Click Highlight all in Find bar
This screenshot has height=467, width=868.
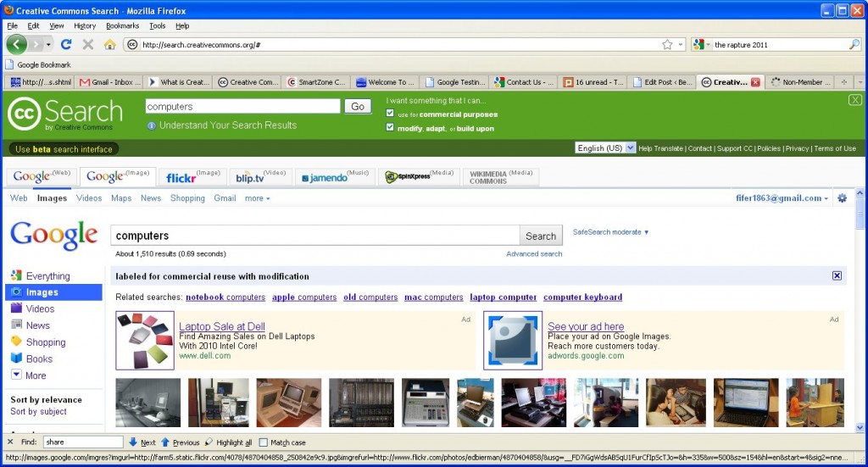point(228,442)
